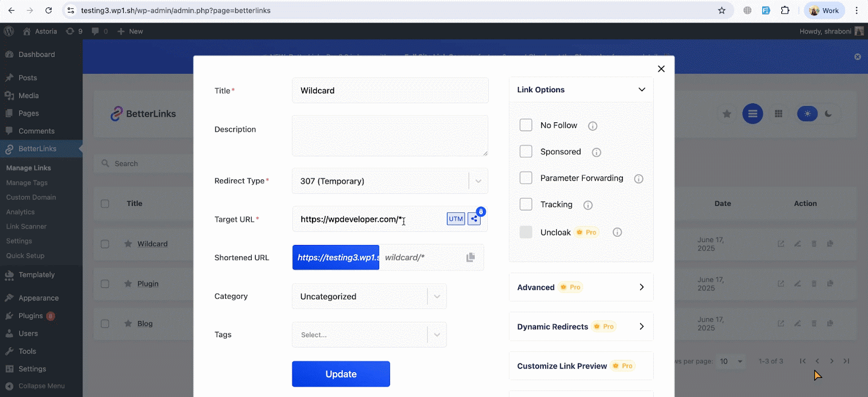The height and width of the screenshot is (397, 868).
Task: Open UTM builder next to Target URL
Action: tap(456, 219)
